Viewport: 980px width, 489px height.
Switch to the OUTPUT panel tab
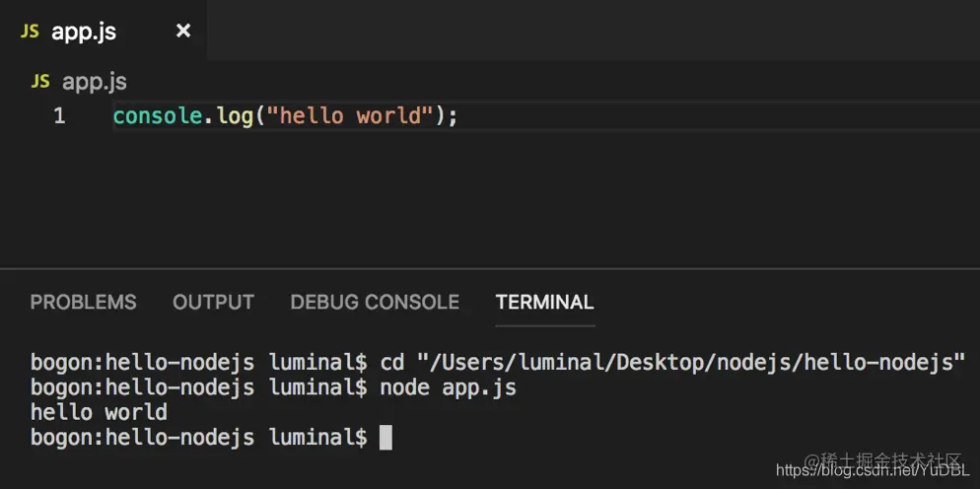213,302
